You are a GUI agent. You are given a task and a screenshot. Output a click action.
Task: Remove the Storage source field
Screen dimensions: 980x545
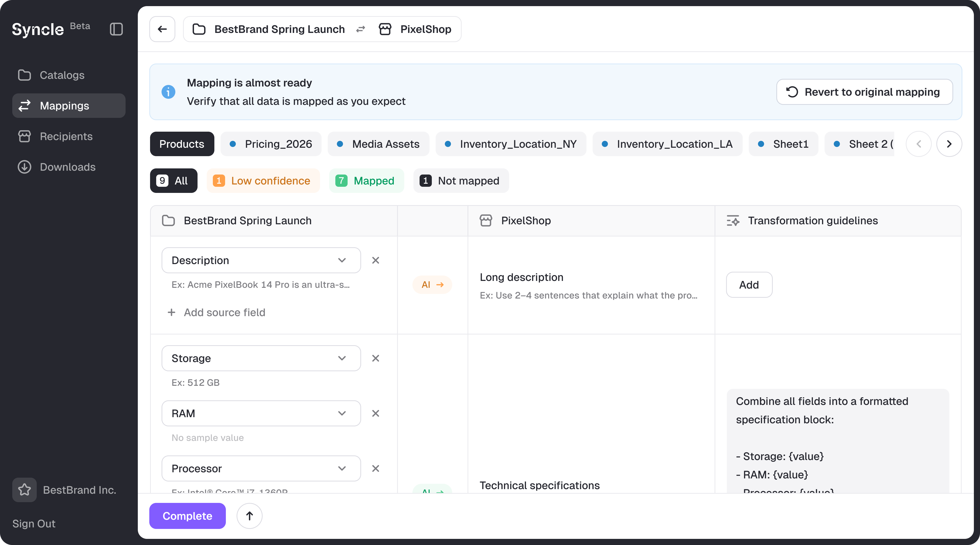pos(375,358)
